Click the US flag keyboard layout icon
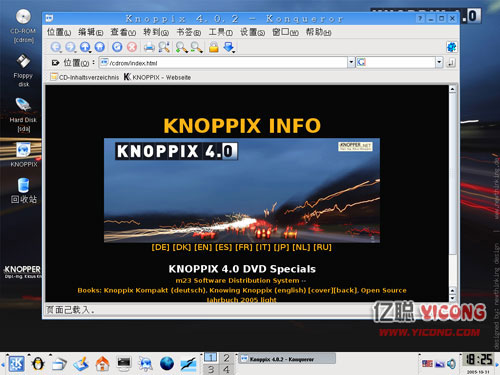Screen dimensions: 500x375 [x=427, y=364]
